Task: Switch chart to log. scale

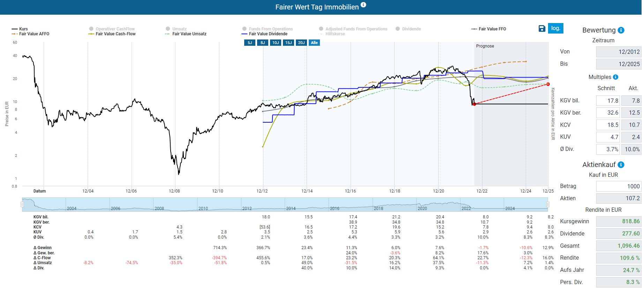Action: (555, 28)
